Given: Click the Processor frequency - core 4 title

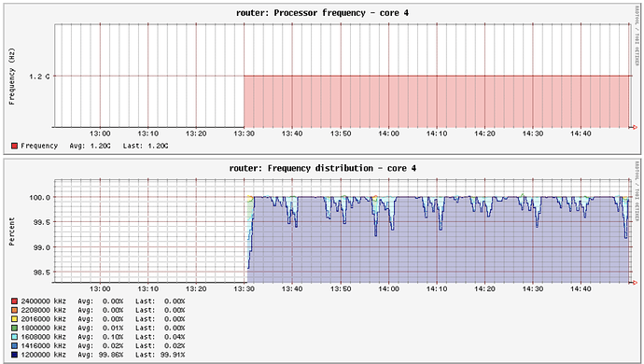Looking at the screenshot, I should click(322, 13).
